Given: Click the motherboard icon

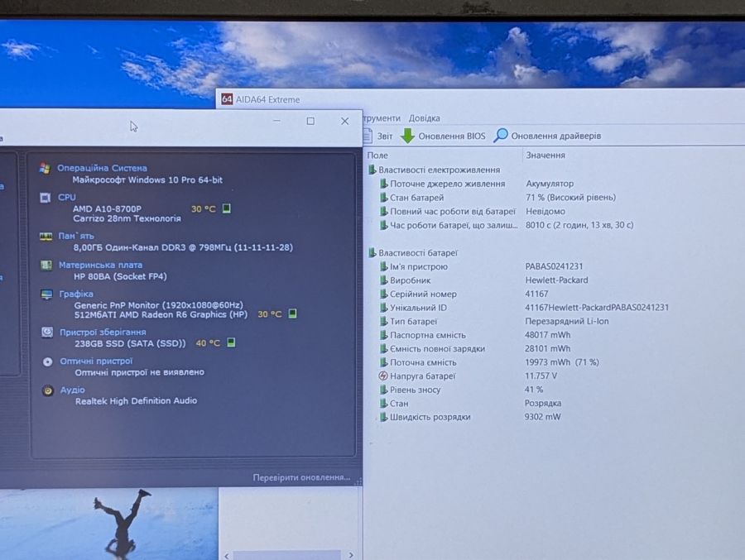Looking at the screenshot, I should pos(46,265).
